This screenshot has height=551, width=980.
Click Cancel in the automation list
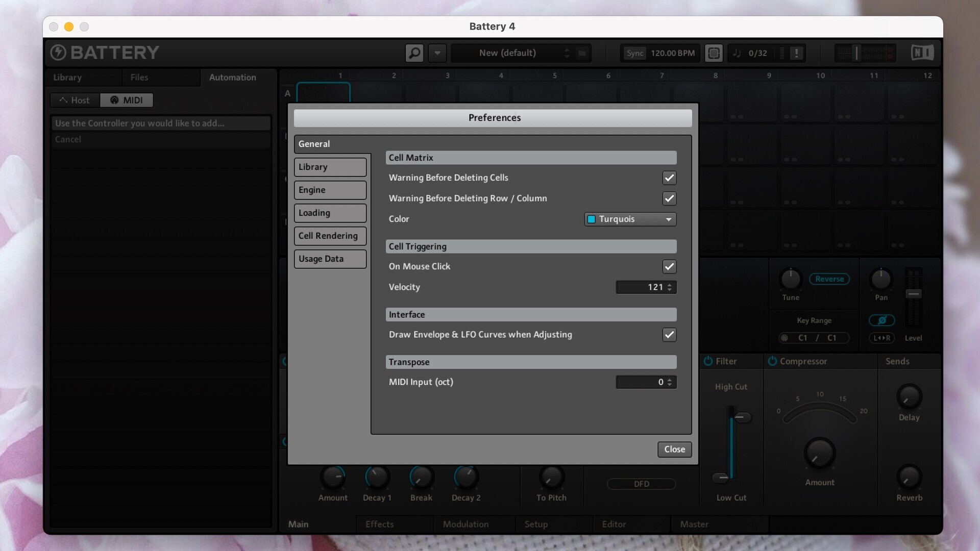click(x=161, y=139)
